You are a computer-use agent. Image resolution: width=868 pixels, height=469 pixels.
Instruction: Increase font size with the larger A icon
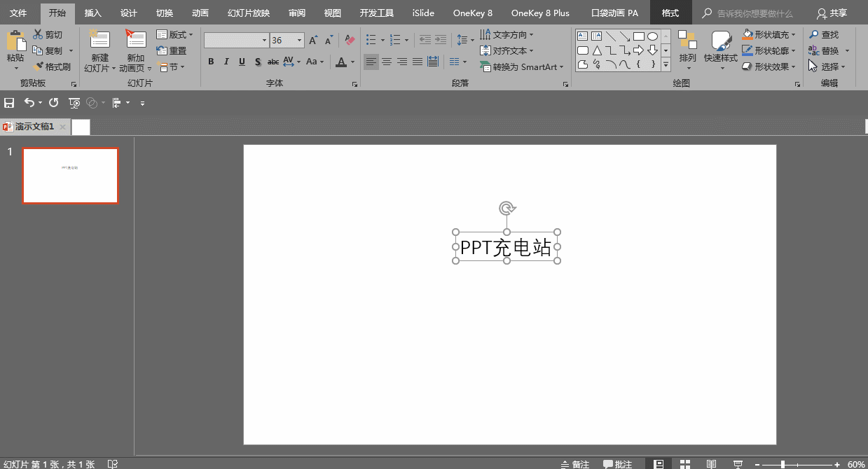coord(313,41)
